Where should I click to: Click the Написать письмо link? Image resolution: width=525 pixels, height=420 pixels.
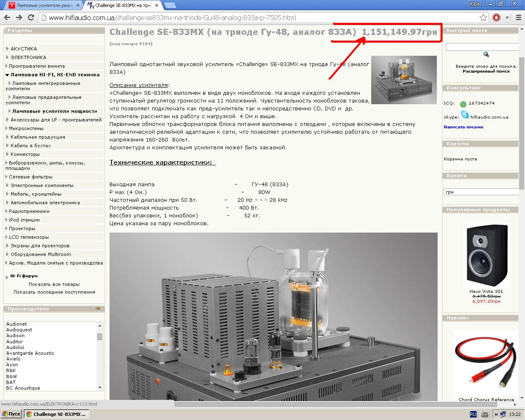(x=463, y=127)
